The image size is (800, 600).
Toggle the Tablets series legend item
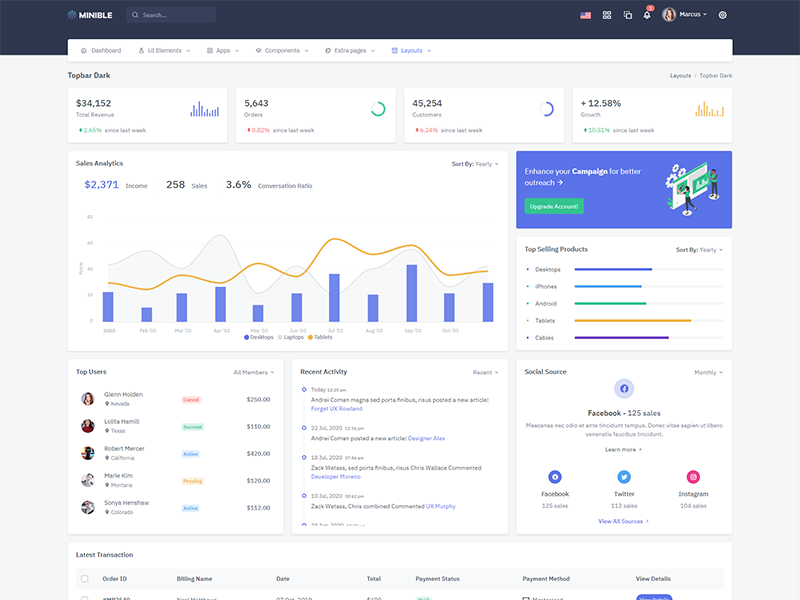point(320,337)
